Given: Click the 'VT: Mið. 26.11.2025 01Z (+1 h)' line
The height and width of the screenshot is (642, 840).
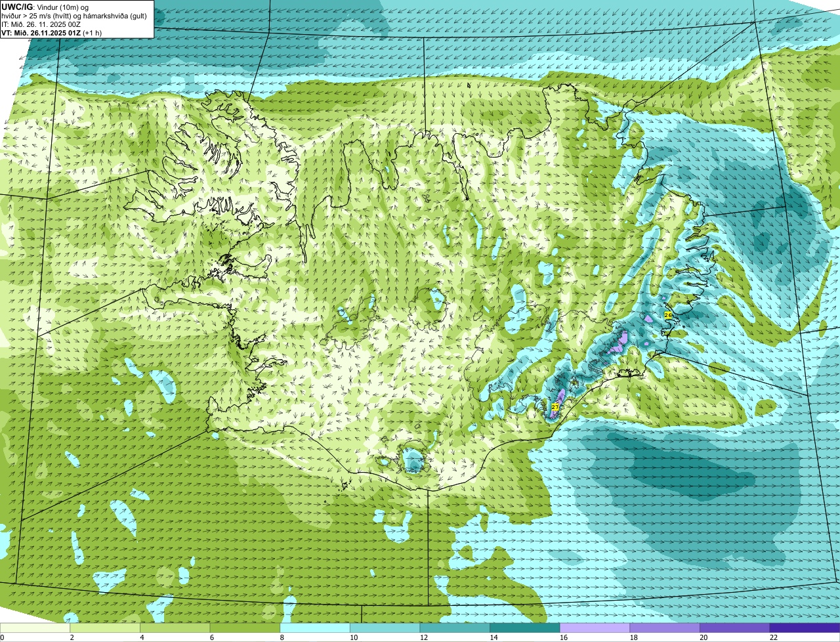Looking at the screenshot, I should coord(52,32).
